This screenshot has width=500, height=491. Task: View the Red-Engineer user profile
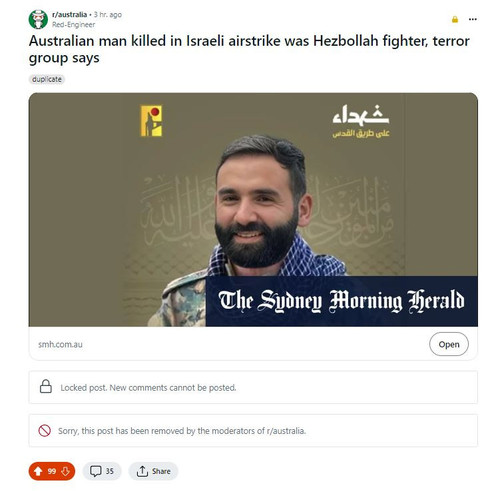[x=73, y=25]
